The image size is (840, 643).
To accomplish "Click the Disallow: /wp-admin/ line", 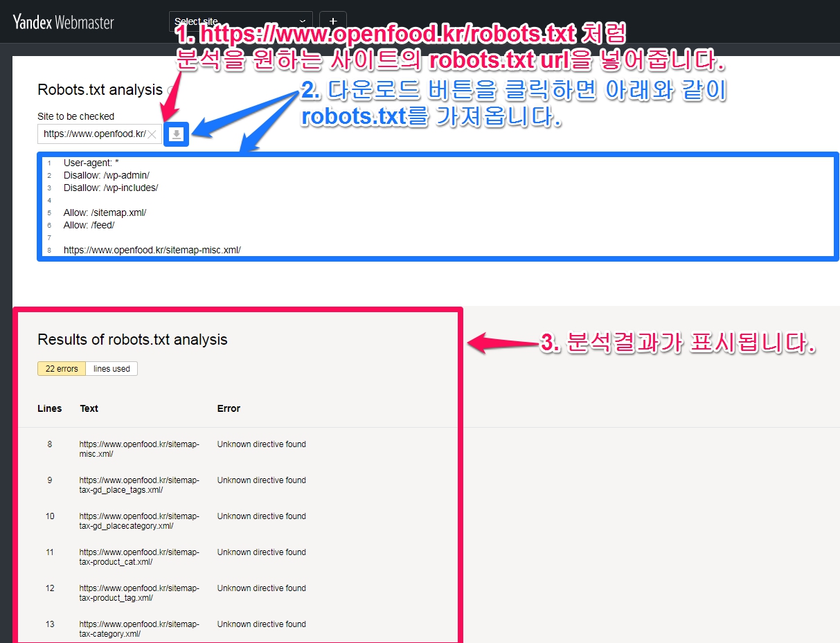I will click(106, 175).
